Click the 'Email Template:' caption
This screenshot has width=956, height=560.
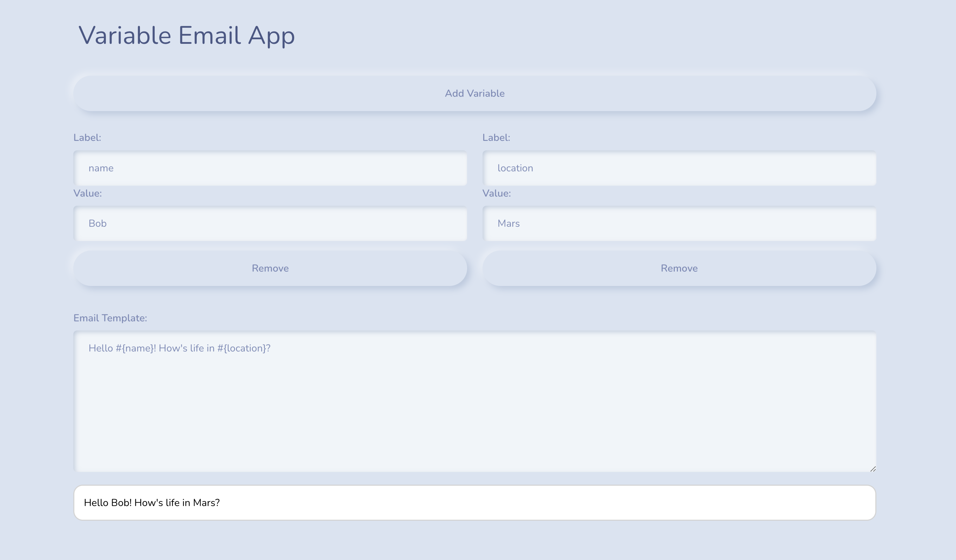tap(110, 318)
